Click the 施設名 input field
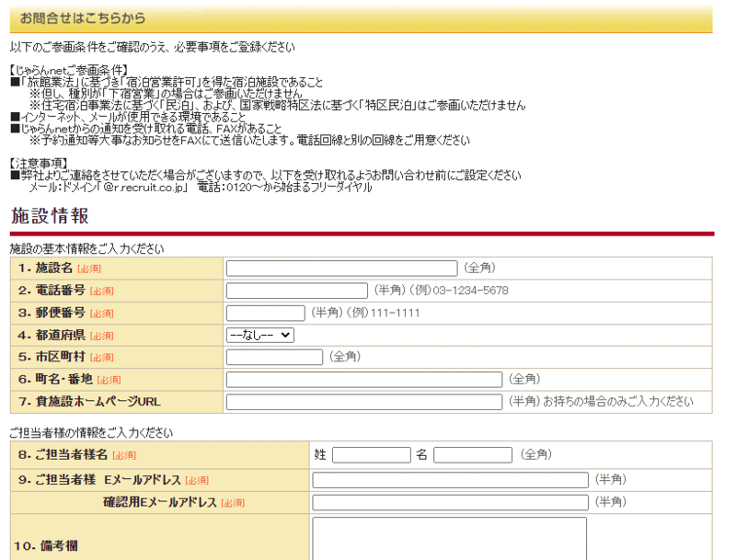The image size is (736, 560). 341,269
